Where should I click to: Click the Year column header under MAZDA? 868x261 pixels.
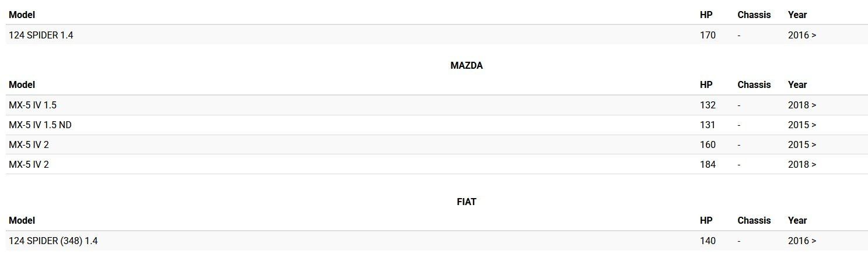(797, 84)
